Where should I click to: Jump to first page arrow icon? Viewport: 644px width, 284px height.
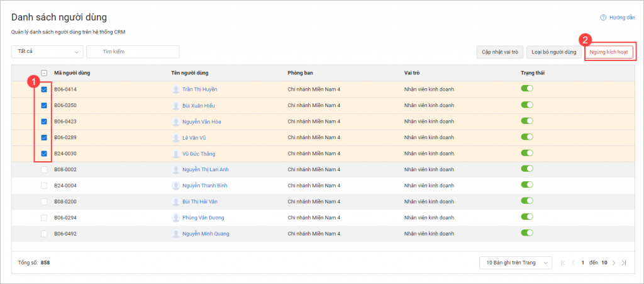pyautogui.click(x=563, y=263)
